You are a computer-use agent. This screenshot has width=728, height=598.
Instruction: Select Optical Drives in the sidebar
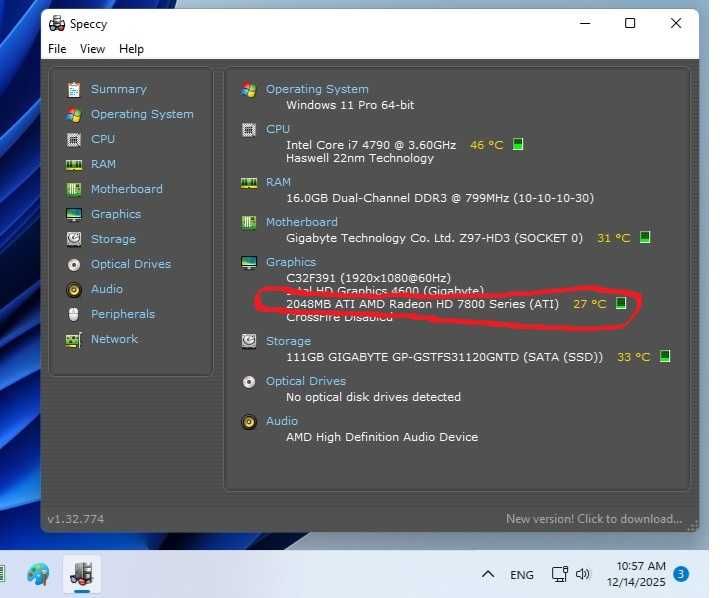pyautogui.click(x=131, y=264)
